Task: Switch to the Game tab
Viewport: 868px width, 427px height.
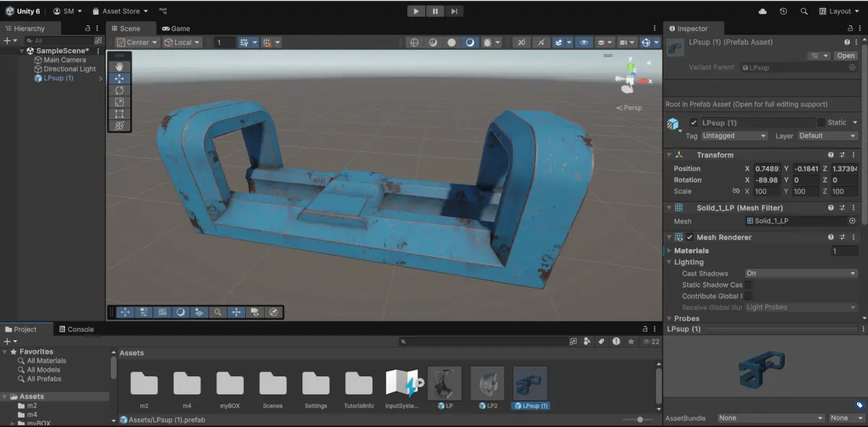Action: click(x=176, y=29)
